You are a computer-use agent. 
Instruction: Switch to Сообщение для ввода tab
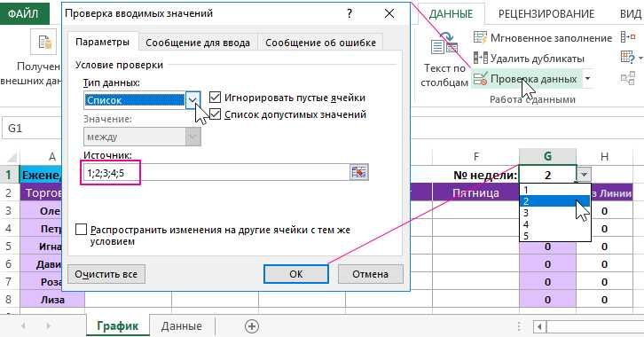198,43
